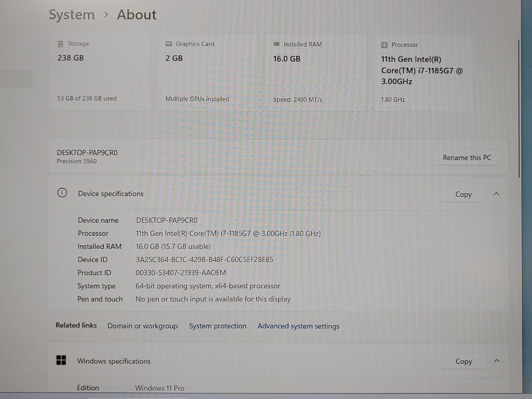Click Rename this PC

[x=467, y=157]
